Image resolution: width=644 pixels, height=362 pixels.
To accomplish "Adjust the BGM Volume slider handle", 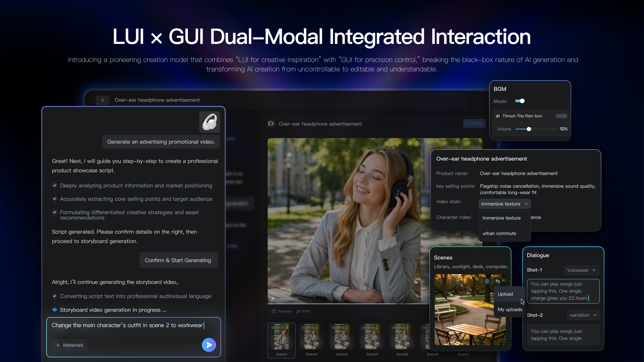I will (529, 129).
